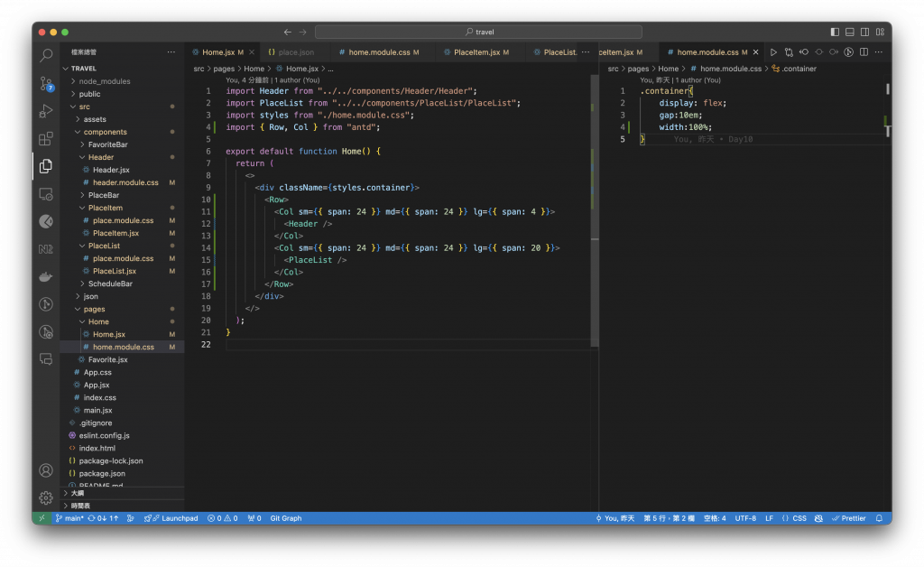Switch to the PlaceItem.jsx tab
924x567 pixels.
coord(476,52)
